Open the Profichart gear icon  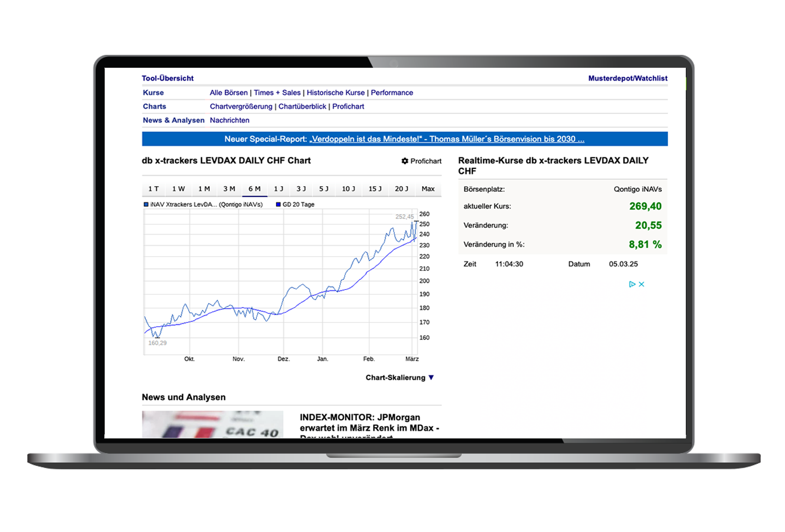point(404,161)
